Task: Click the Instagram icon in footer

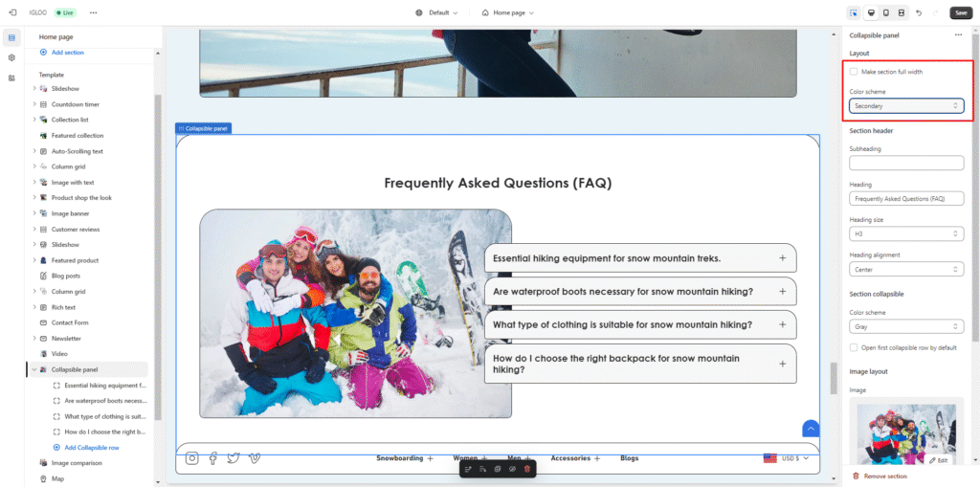Action: coord(192,458)
